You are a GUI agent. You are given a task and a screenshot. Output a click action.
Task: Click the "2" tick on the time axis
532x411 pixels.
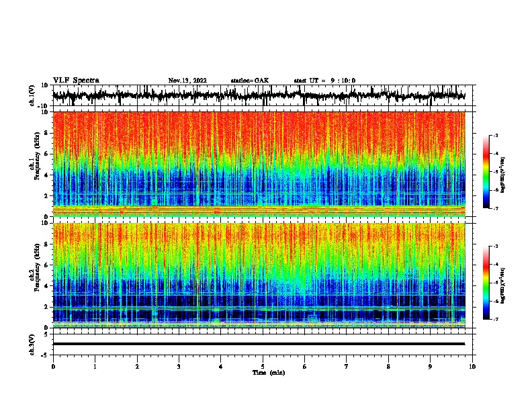[137, 367]
